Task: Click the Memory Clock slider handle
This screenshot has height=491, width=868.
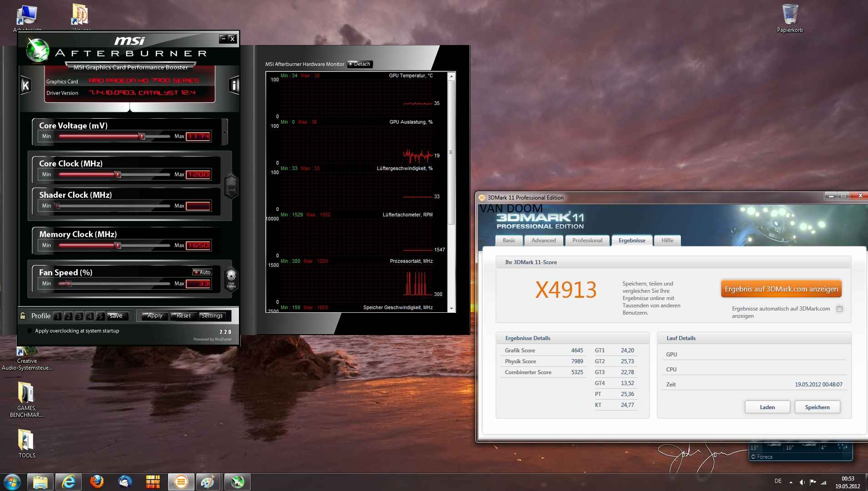Action: tap(118, 245)
